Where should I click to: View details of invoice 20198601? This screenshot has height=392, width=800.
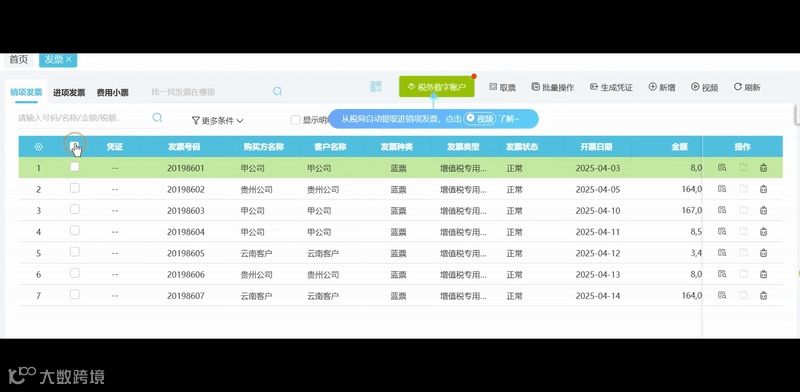[x=722, y=167]
